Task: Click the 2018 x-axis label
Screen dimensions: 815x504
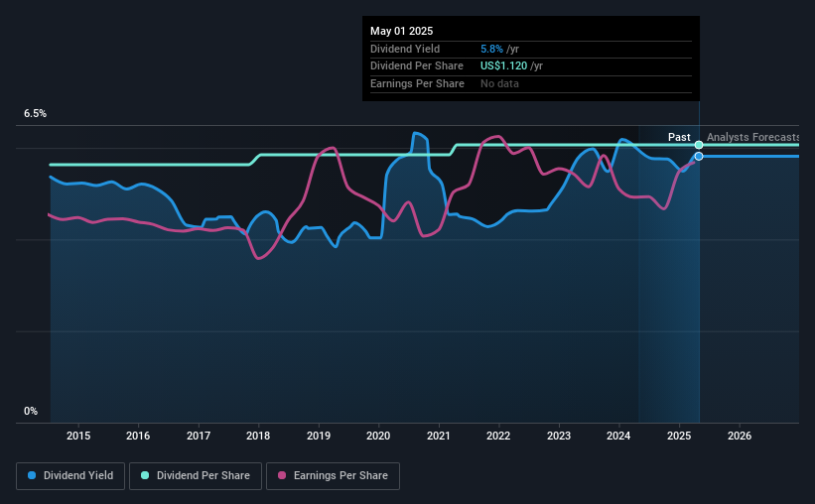Action: click(258, 436)
